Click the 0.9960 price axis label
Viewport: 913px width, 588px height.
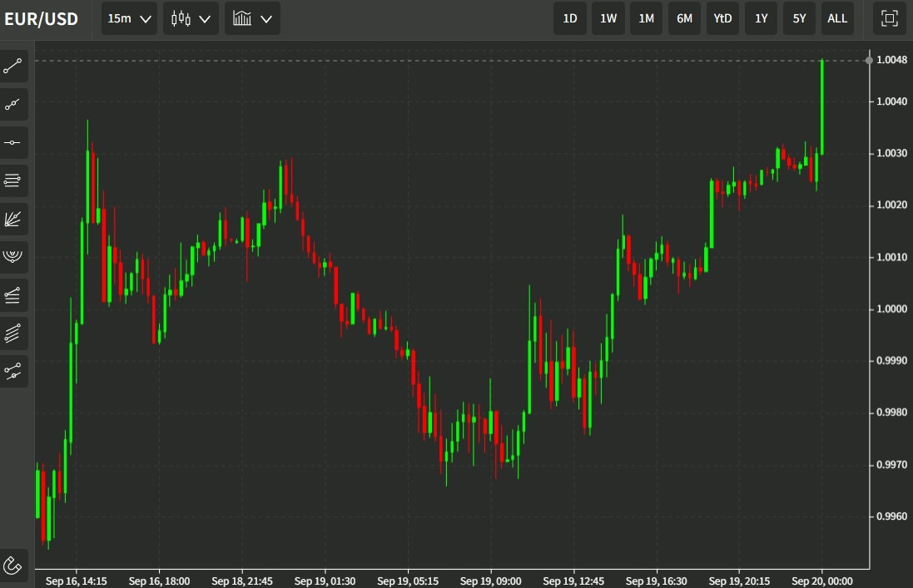coord(891,516)
